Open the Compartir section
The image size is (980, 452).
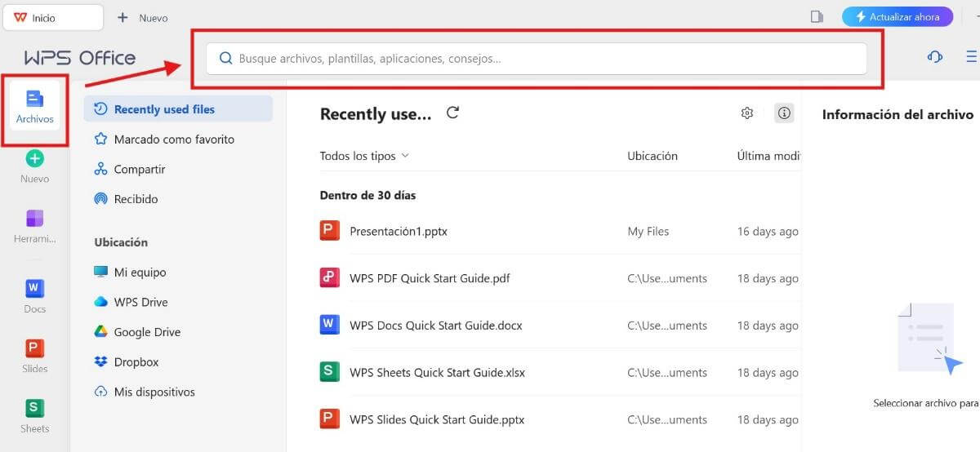coord(140,169)
